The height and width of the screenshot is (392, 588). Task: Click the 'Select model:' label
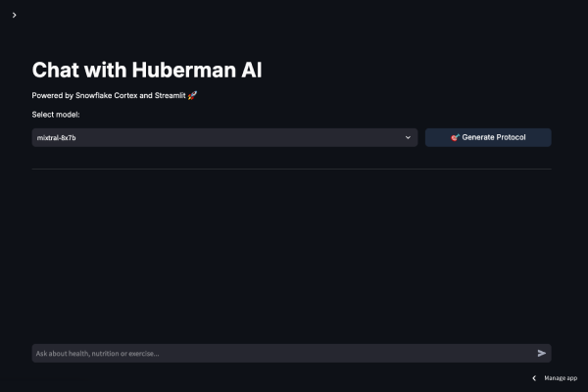tap(56, 115)
